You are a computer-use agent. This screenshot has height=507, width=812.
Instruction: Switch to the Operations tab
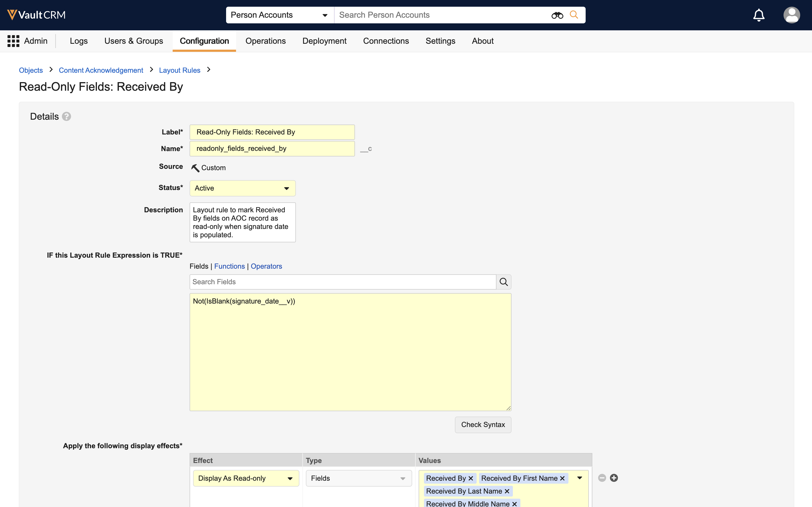coord(265,41)
